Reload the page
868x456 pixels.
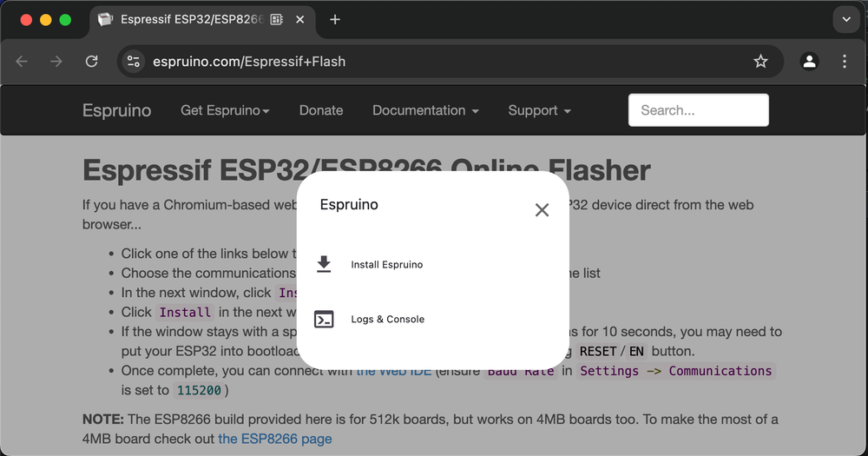[92, 62]
